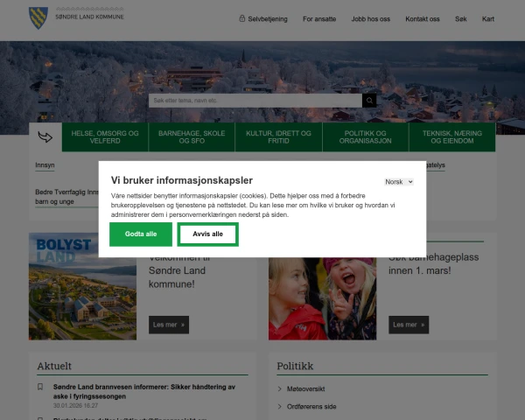Viewport: 525px width, 420px height.
Task: Click the Søndre Land Kommune text logo
Action: 89,17
